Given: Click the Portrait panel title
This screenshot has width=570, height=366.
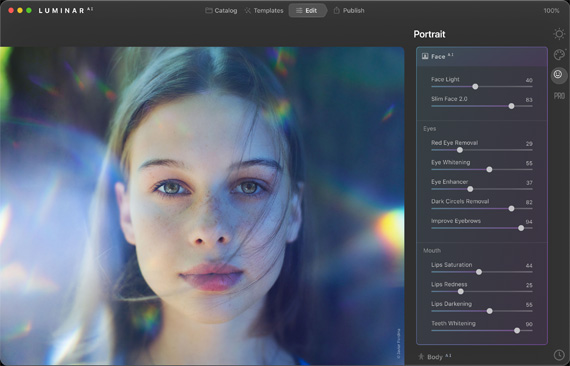Looking at the screenshot, I should [x=429, y=34].
